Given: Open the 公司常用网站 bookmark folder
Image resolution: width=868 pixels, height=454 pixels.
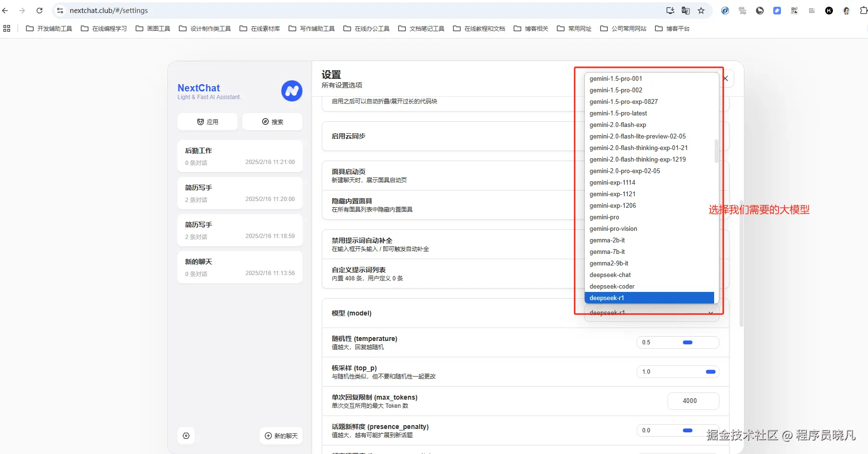Looking at the screenshot, I should (623, 28).
